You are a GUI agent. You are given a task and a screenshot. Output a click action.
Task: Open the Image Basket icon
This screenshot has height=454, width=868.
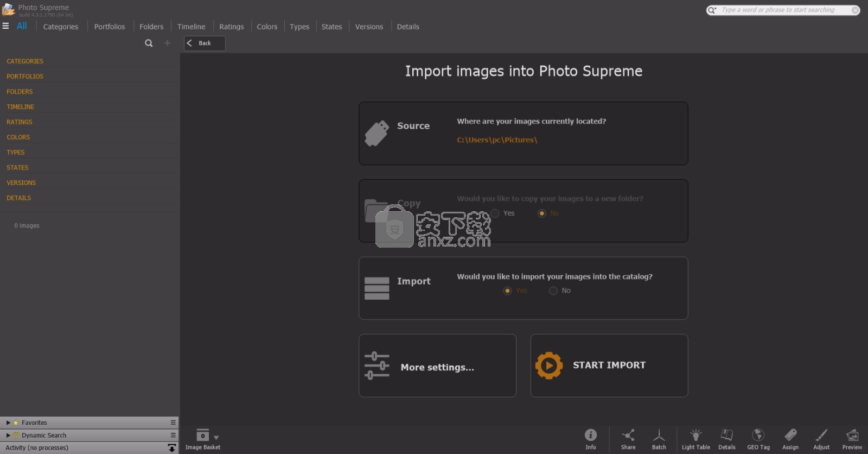pos(202,435)
